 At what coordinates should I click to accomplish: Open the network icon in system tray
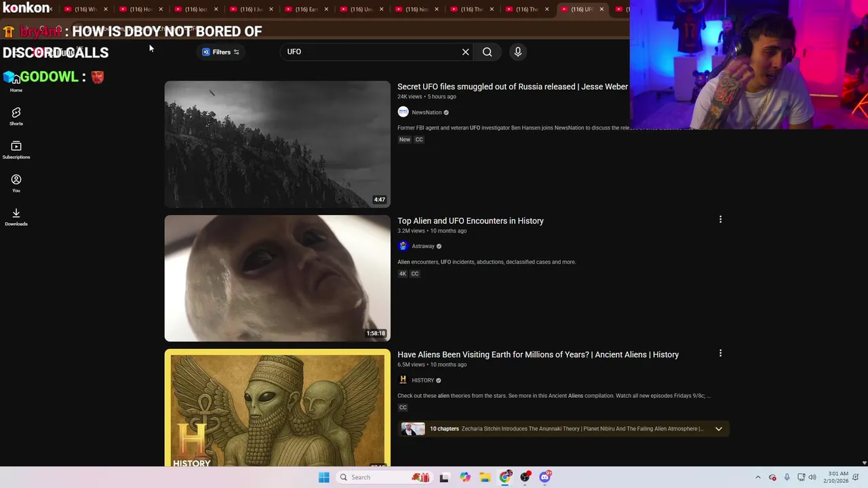[x=801, y=477]
